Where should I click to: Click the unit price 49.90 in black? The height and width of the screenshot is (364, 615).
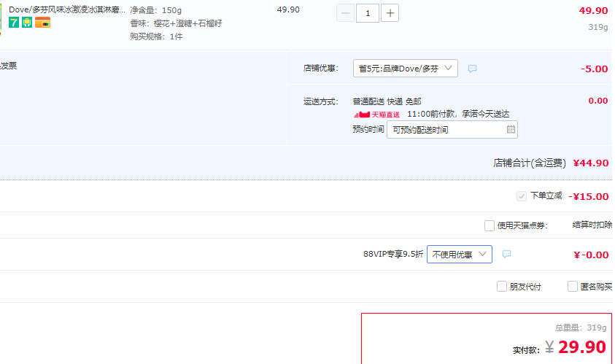click(288, 9)
